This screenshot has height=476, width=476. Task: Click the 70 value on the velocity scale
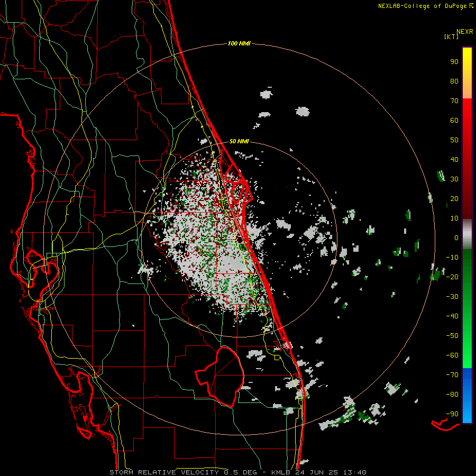pyautogui.click(x=454, y=101)
